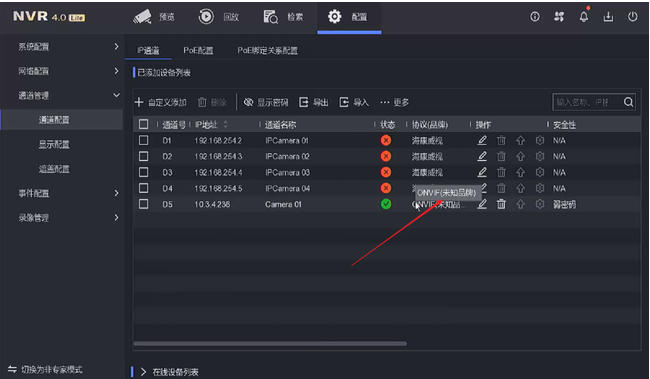The height and width of the screenshot is (379, 650).
Task: Click the 自定义添加 button
Action: tap(160, 102)
